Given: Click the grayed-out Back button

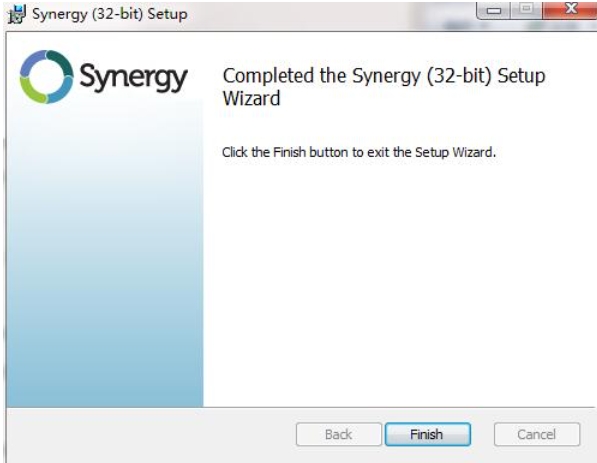Looking at the screenshot, I should pos(338,434).
